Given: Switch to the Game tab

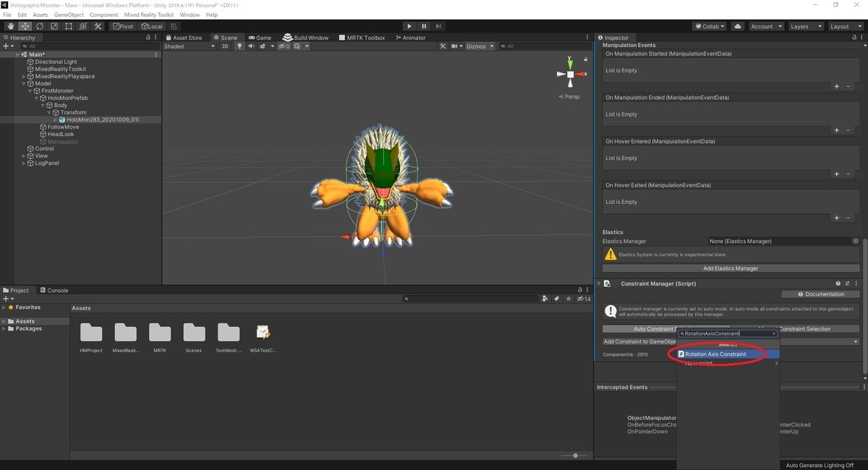Looking at the screenshot, I should [260, 38].
